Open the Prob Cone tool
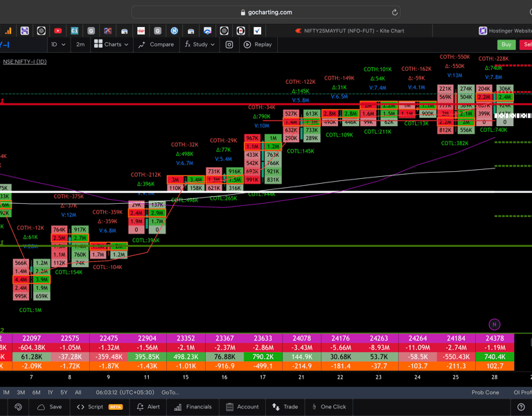Image resolution: width=532 pixels, height=416 pixels. [485, 392]
